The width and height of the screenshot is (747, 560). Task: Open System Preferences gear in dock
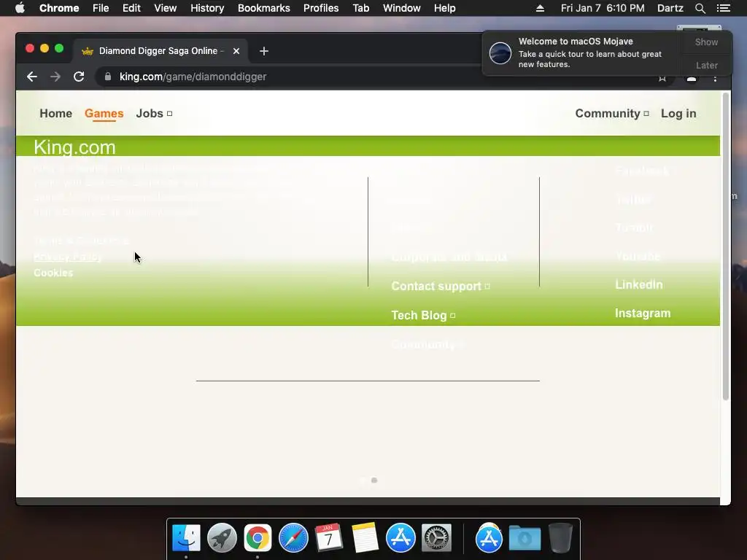coord(436,538)
